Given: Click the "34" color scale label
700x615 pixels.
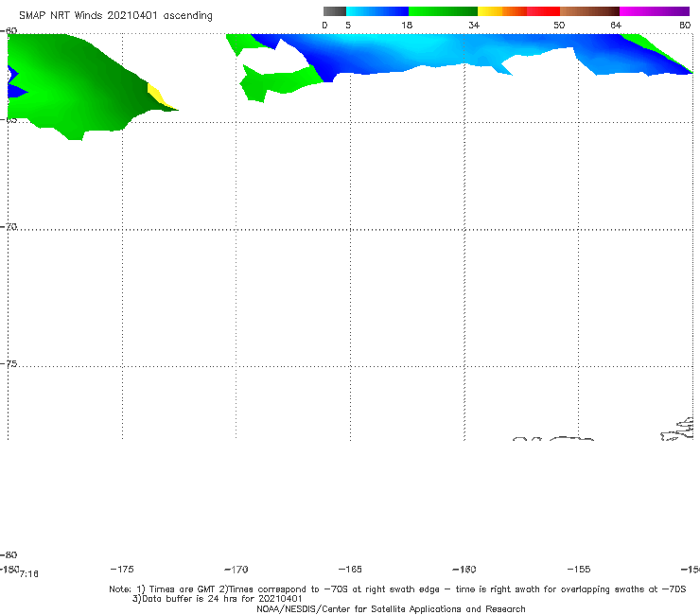Looking at the screenshot, I should pyautogui.click(x=474, y=26).
